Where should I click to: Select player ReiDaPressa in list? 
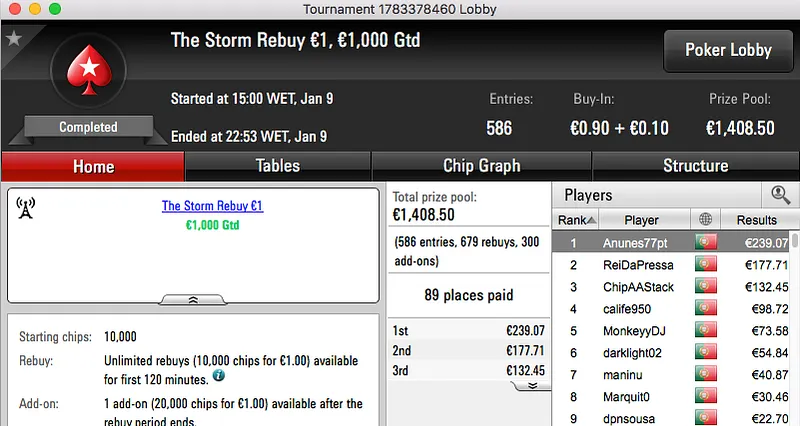click(641, 265)
